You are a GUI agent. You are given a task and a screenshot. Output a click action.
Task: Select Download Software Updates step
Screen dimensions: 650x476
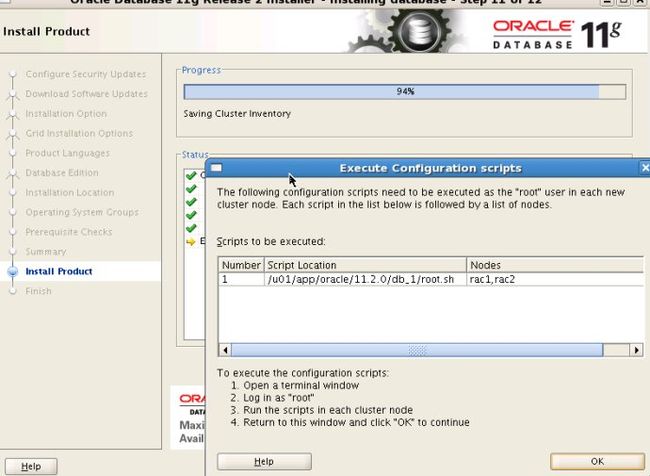click(87, 94)
